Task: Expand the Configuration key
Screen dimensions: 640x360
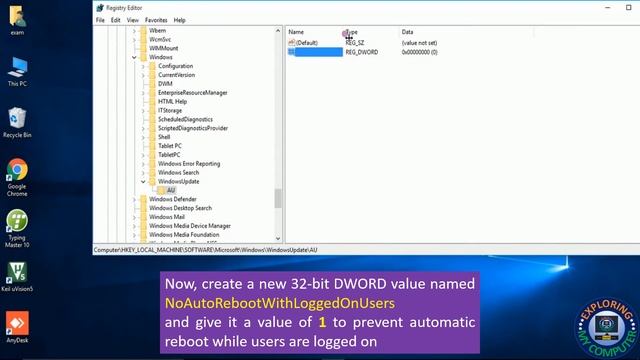Action: tap(143, 66)
